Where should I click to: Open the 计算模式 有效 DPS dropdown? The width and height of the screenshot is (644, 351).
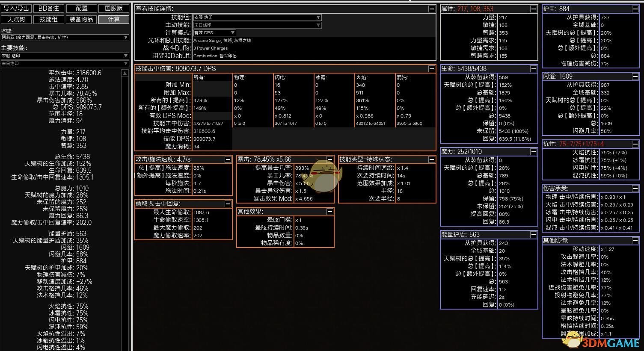214,33
